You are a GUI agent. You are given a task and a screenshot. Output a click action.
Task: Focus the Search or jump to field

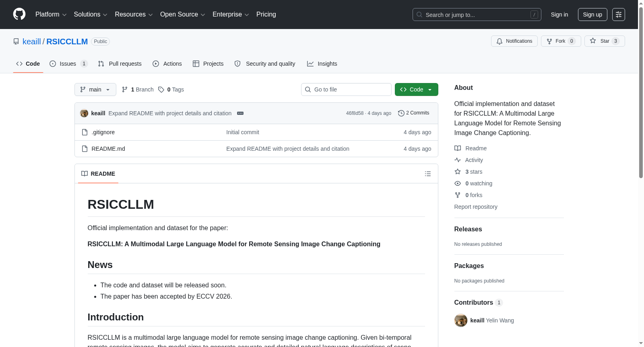477,15
